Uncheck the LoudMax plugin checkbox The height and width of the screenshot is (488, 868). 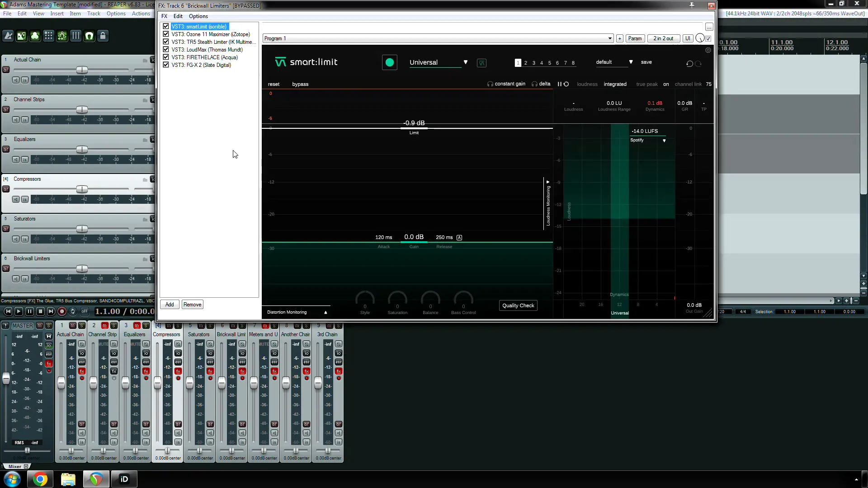pyautogui.click(x=166, y=50)
